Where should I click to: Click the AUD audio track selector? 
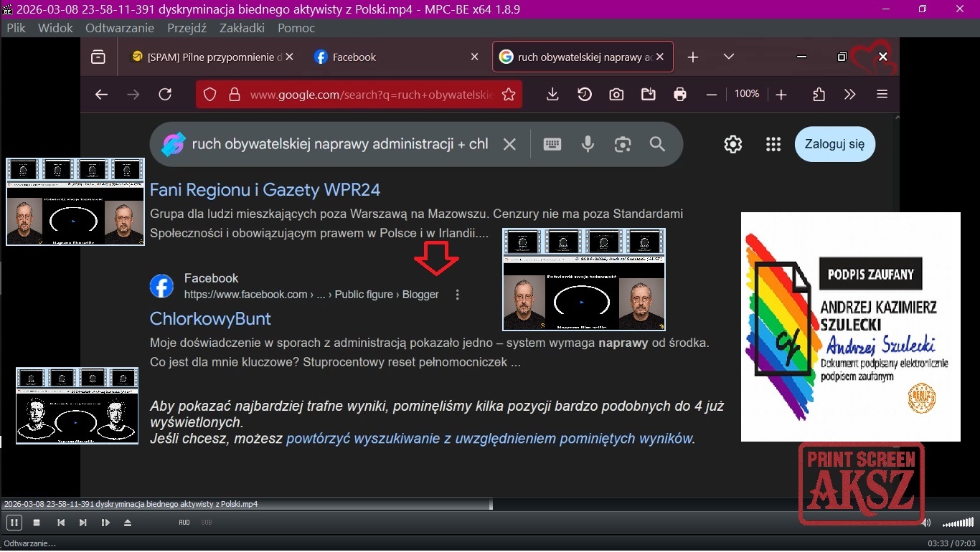click(184, 523)
